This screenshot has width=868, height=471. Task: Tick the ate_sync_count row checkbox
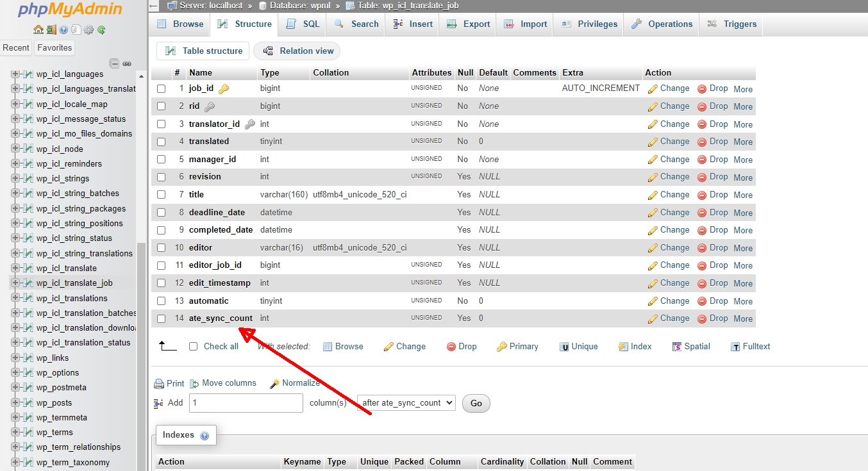click(162, 318)
